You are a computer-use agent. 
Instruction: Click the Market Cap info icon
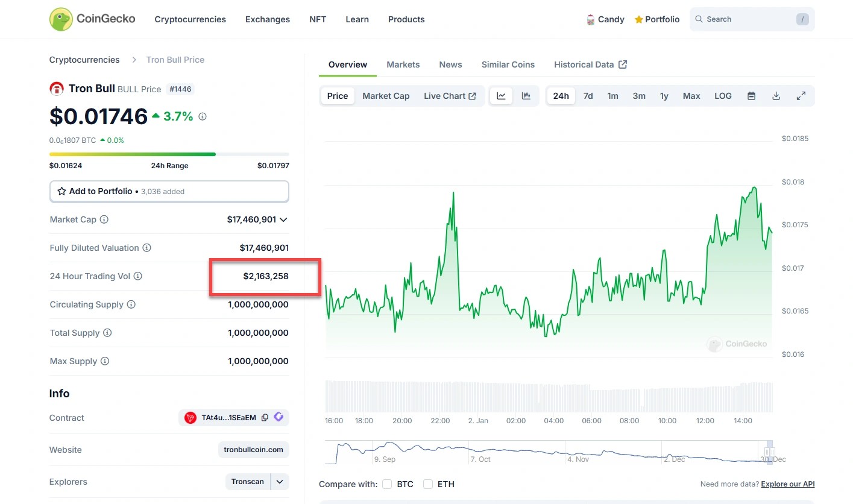pyautogui.click(x=104, y=219)
